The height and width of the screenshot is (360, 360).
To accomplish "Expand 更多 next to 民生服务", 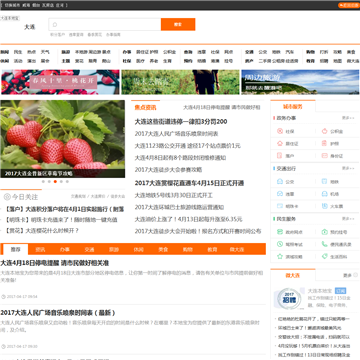I will pos(348,219).
